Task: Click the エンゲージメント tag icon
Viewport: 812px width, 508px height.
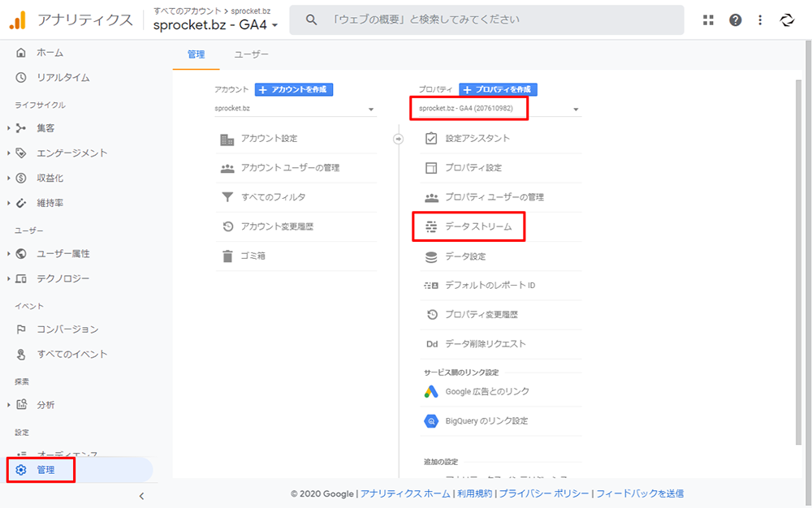Action: [21, 153]
